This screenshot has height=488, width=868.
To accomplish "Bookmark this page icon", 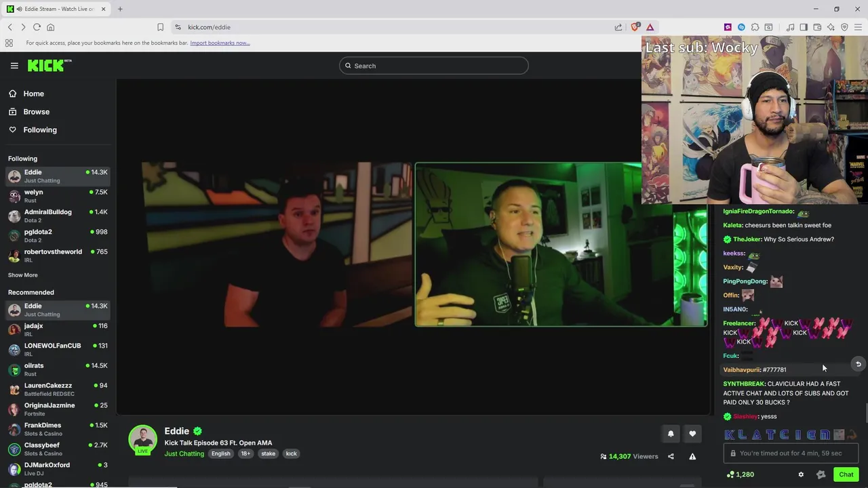I will click(x=160, y=27).
